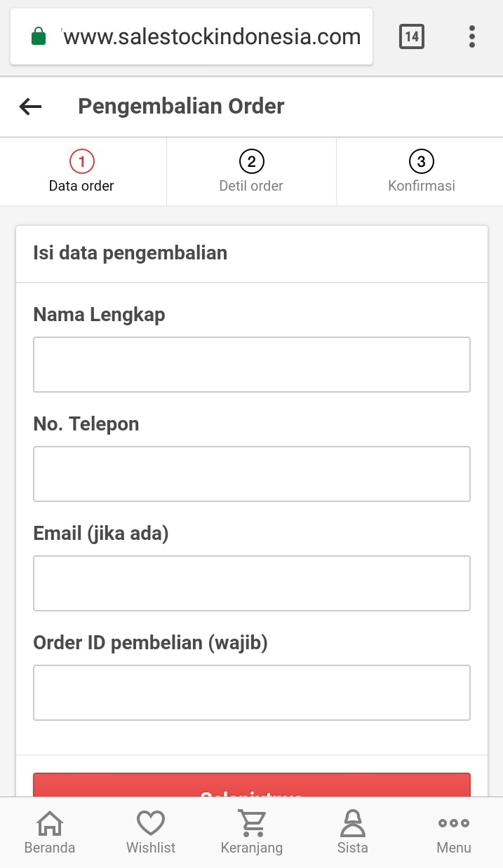503x868 pixels.
Task: Tap the back arrow beside Pengembalian Order
Action: click(30, 107)
